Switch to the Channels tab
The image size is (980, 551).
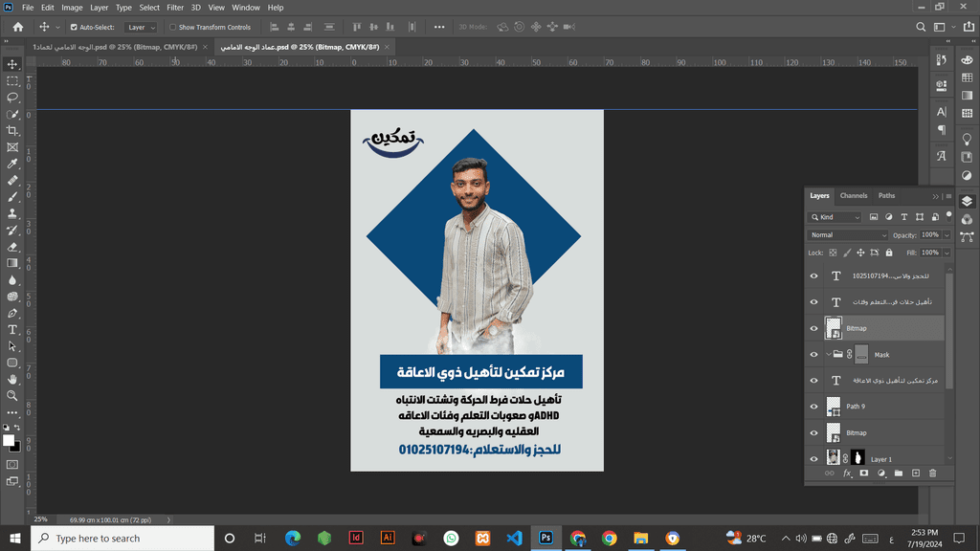[x=853, y=196]
